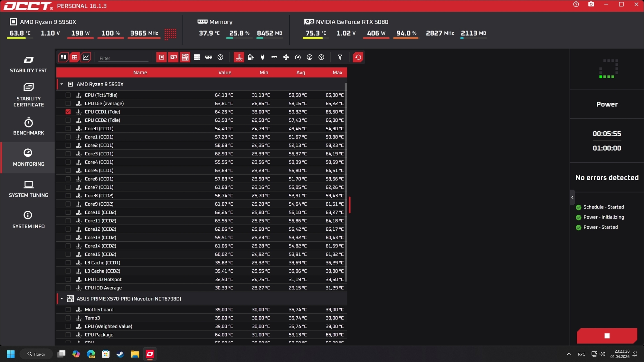Sort the table by the Max column

pyautogui.click(x=337, y=73)
